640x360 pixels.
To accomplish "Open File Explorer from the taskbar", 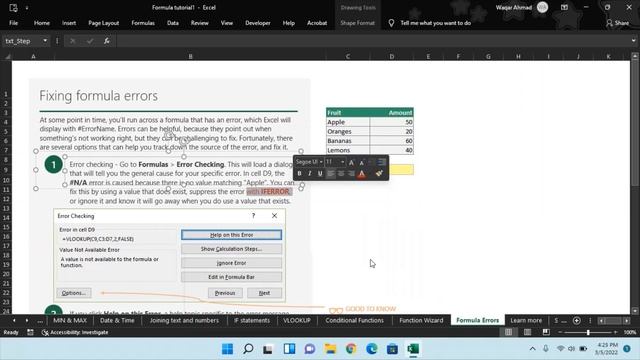I will 330,349.
